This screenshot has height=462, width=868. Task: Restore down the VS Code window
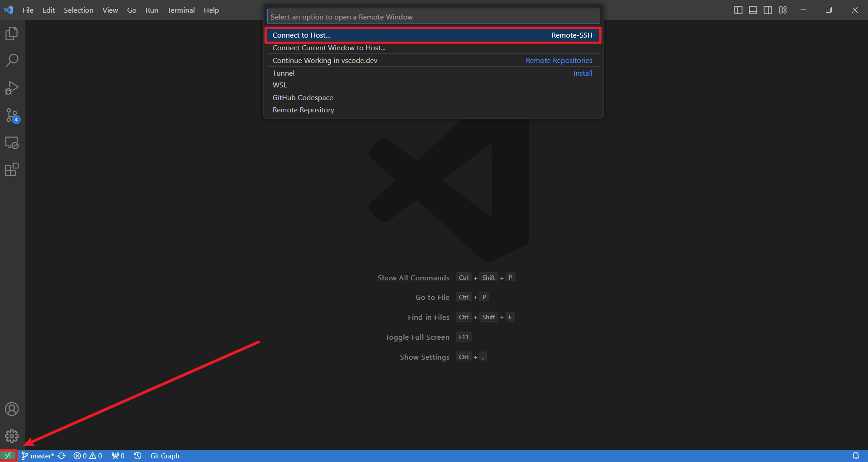pos(829,10)
